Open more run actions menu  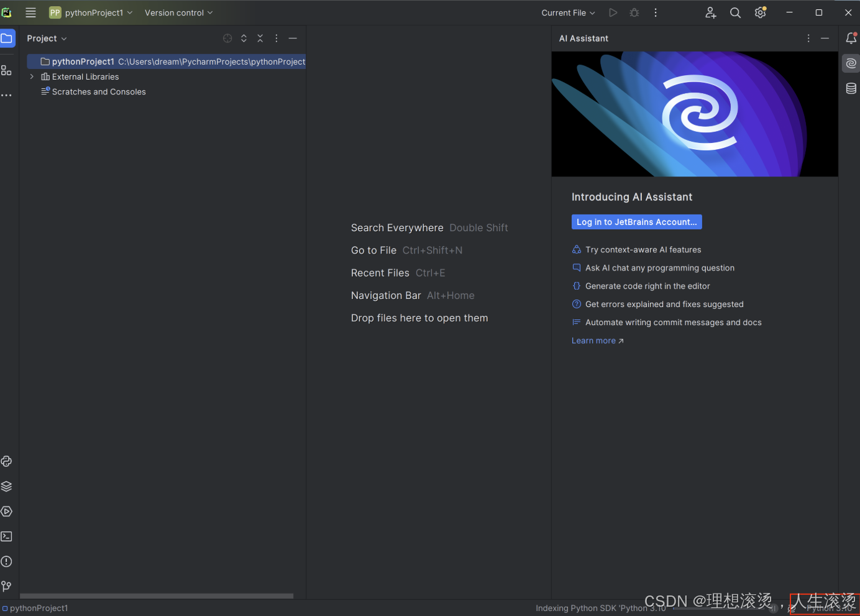pyautogui.click(x=656, y=12)
